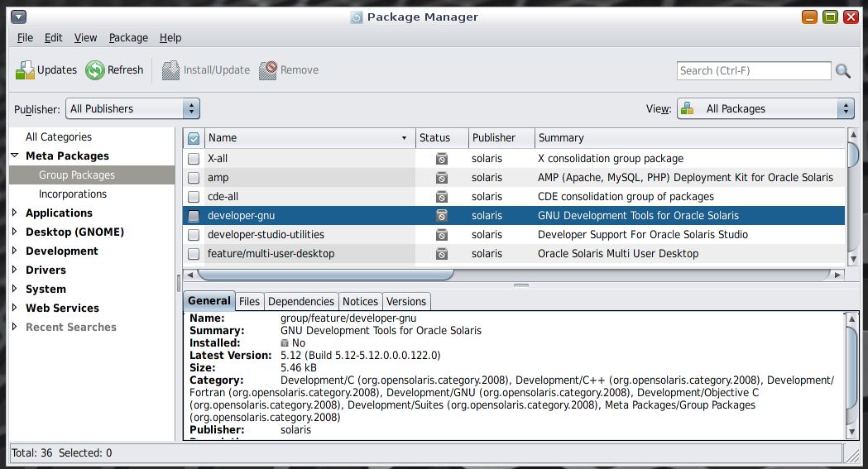
Task: Click the magnifying glass search icon
Action: pos(843,71)
